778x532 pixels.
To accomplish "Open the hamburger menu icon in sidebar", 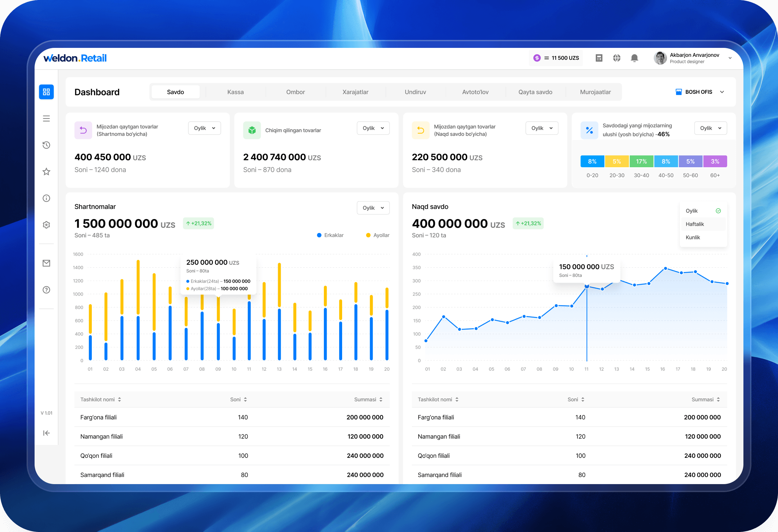I will (x=46, y=118).
